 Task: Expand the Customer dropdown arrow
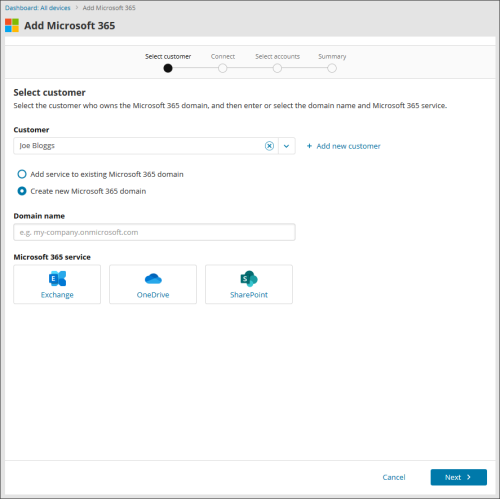287,146
